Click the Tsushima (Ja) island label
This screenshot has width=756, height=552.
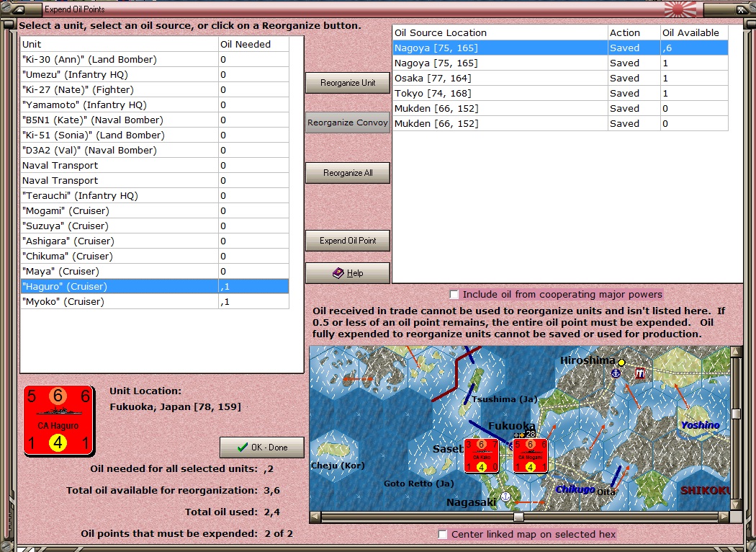505,399
